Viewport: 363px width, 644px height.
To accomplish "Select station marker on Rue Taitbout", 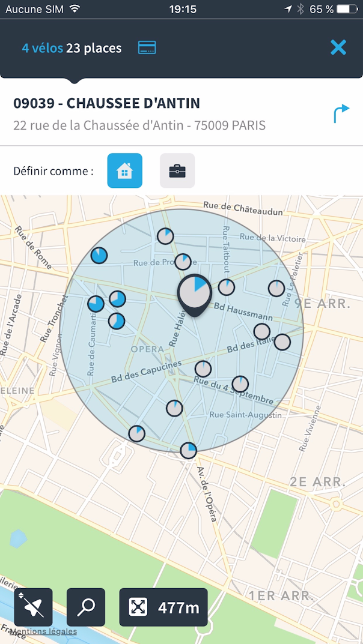I will (x=227, y=287).
